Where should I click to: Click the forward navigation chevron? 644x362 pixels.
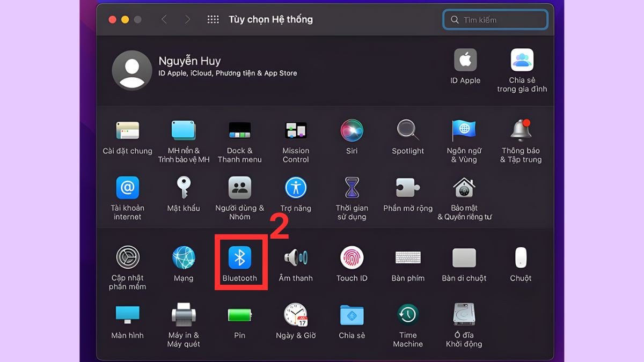pos(187,19)
